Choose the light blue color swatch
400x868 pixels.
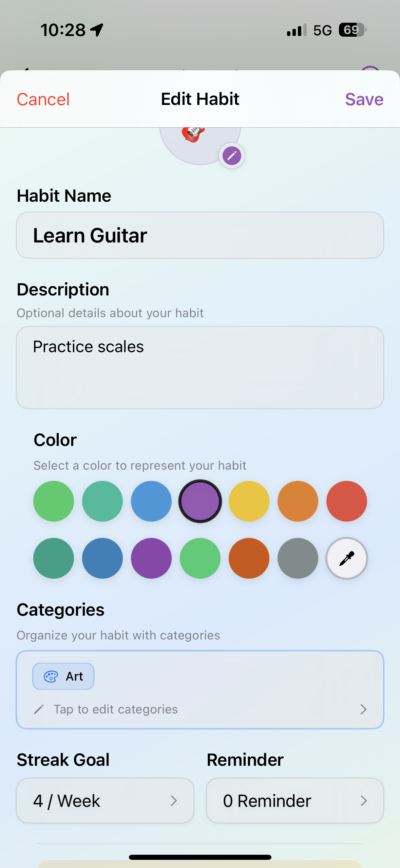coord(151,501)
